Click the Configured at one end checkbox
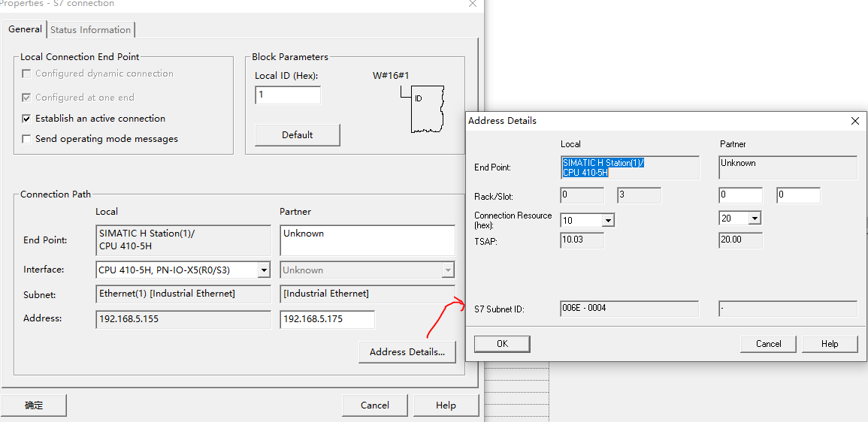This screenshot has height=422, width=868. 26,98
